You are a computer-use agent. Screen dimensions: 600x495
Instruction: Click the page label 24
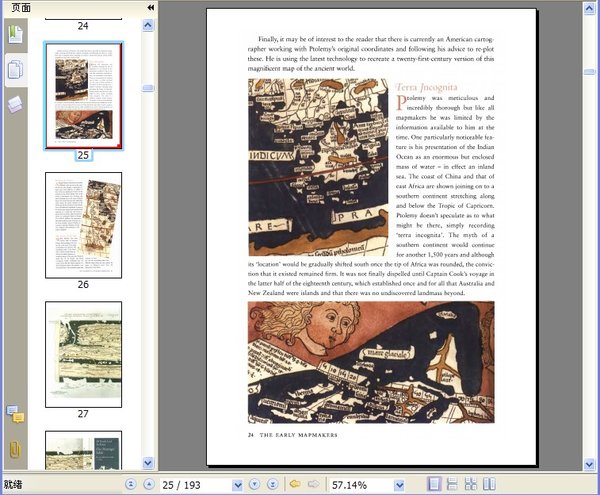pyautogui.click(x=83, y=26)
